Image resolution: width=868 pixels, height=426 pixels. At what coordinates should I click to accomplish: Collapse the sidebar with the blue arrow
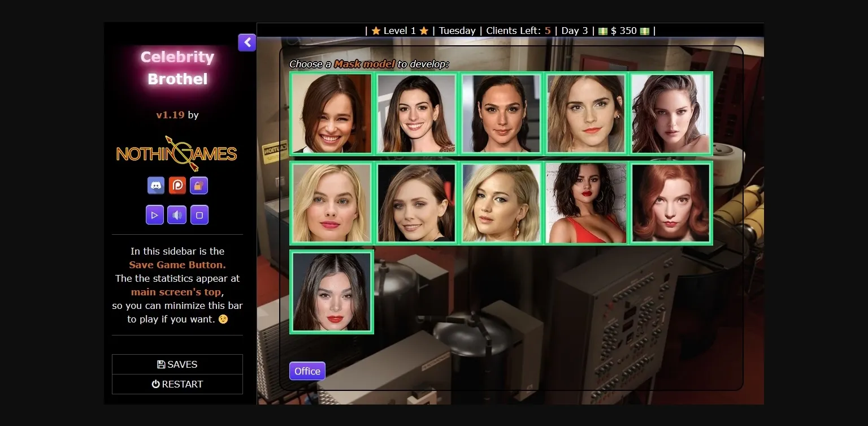[x=247, y=42]
